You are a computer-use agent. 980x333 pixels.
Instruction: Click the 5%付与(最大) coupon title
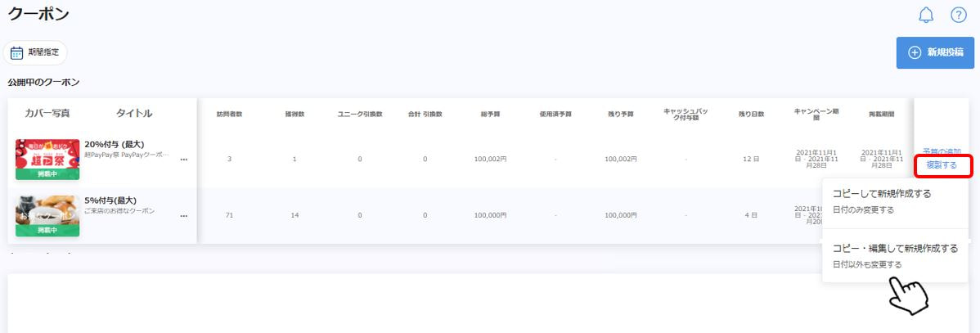110,200
